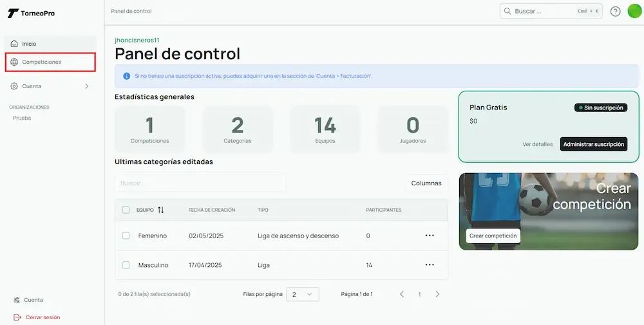This screenshot has height=325, width=644.
Task: Select the Prueba organization
Action: (22, 118)
